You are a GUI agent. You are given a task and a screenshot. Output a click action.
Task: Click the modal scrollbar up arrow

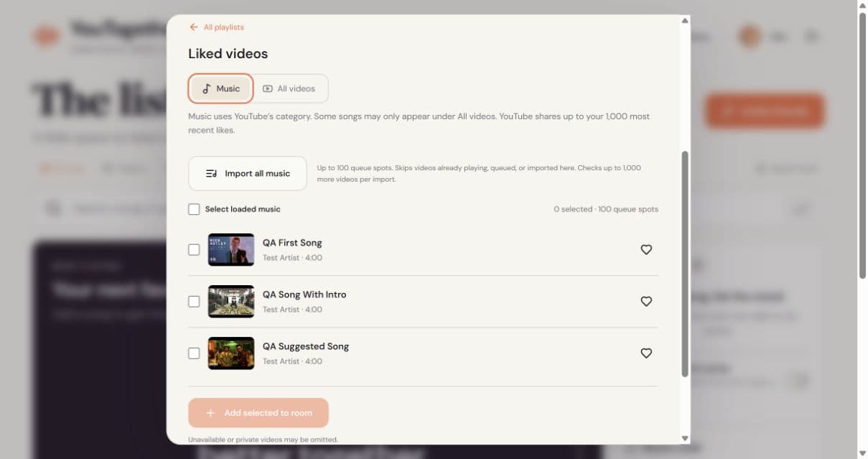(685, 21)
